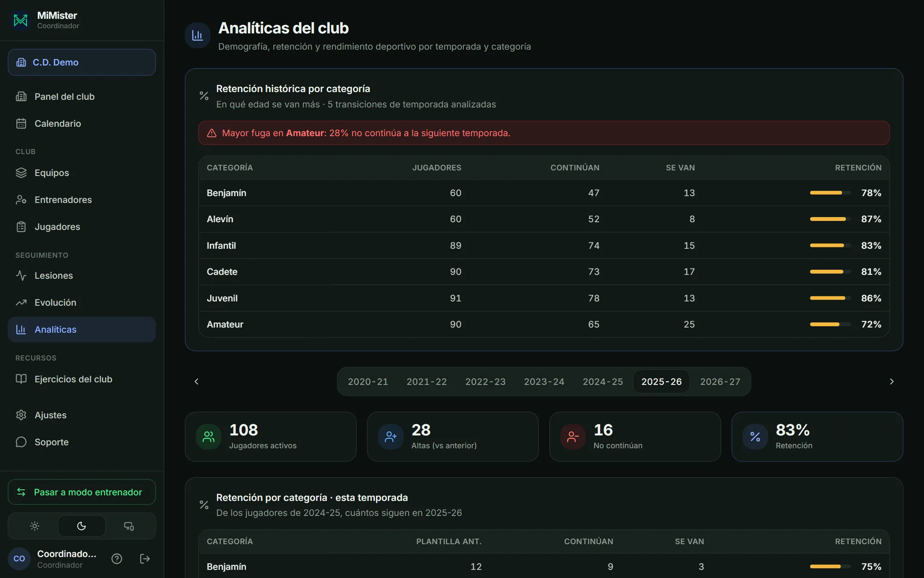Click the Jugadores activos green people icon

pyautogui.click(x=208, y=437)
